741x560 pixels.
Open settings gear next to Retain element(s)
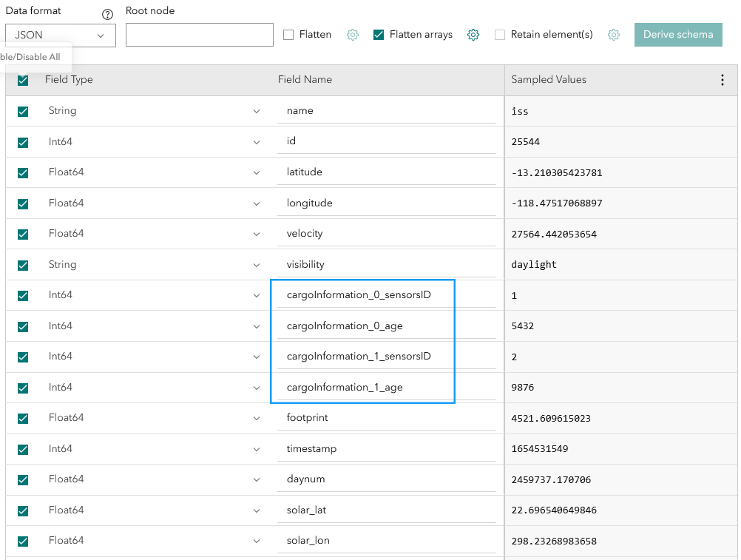(x=613, y=34)
